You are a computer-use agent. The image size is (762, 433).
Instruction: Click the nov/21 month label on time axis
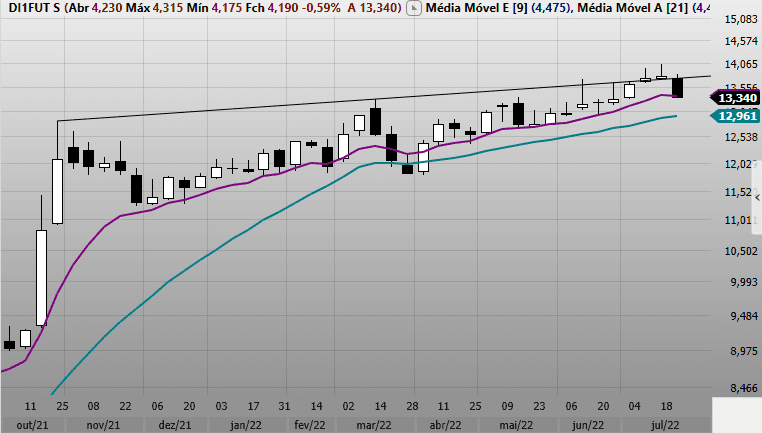point(103,425)
